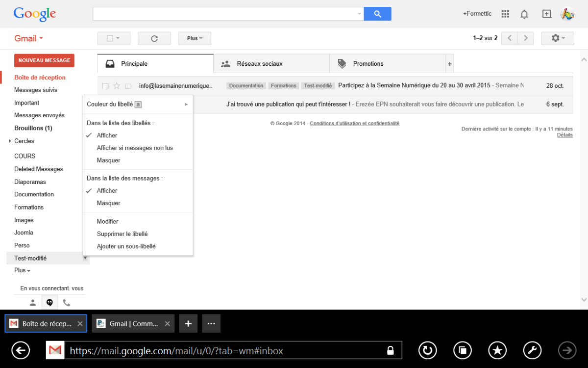Switch to the Promotions tab
The height and width of the screenshot is (368, 588).
click(x=388, y=64)
